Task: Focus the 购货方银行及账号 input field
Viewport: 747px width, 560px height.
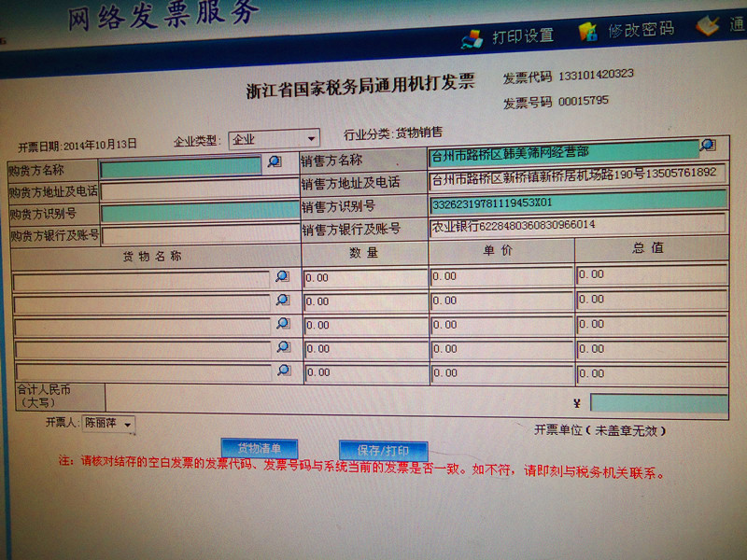Action: 201,235
